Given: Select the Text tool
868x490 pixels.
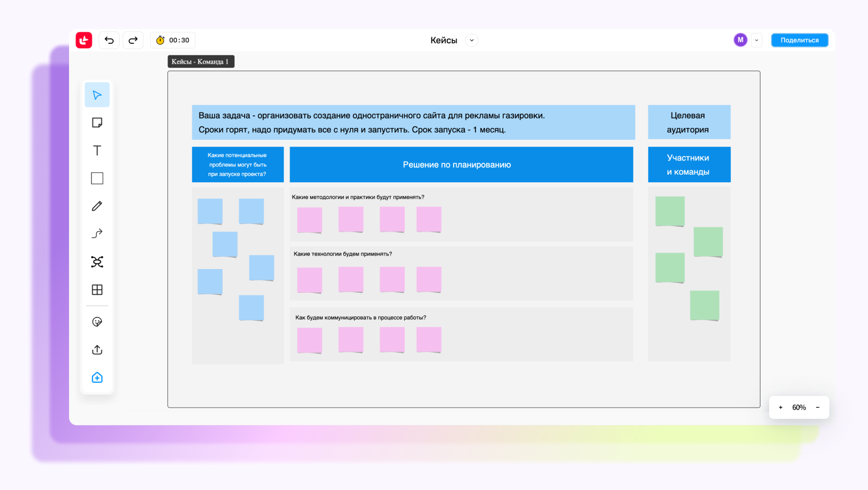Looking at the screenshot, I should pyautogui.click(x=97, y=151).
